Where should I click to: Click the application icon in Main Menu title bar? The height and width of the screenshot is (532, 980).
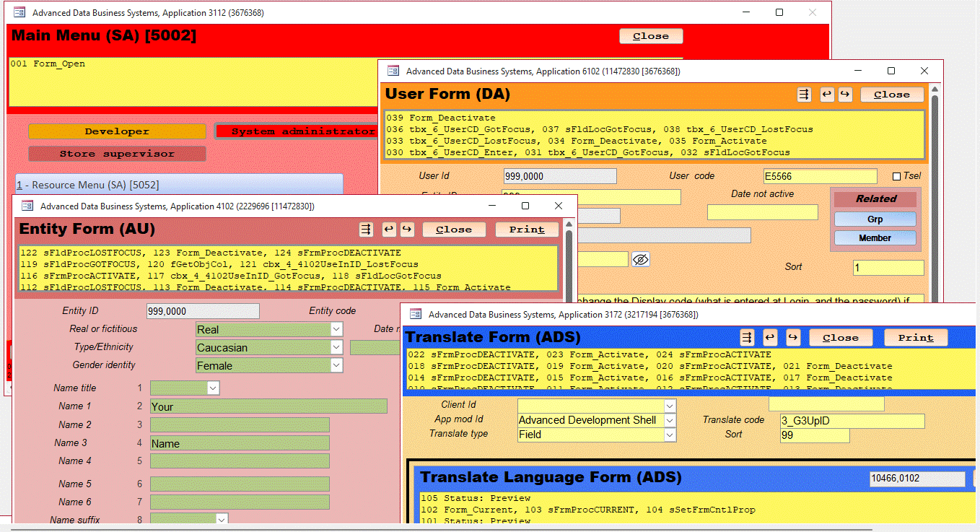coord(19,12)
